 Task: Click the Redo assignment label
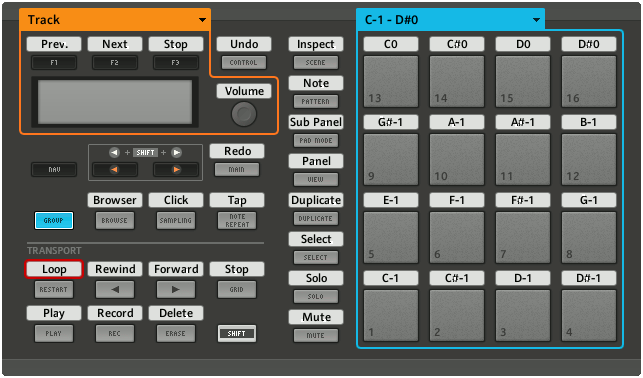(237, 151)
